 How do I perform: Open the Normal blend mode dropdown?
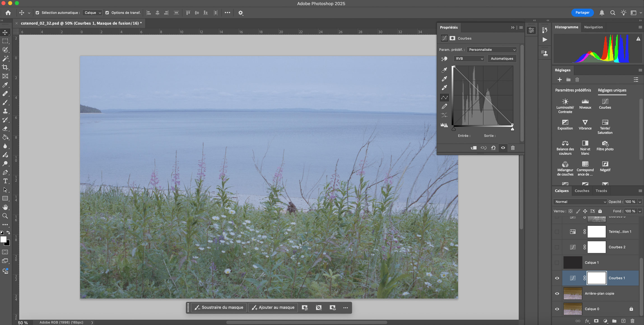click(x=580, y=202)
